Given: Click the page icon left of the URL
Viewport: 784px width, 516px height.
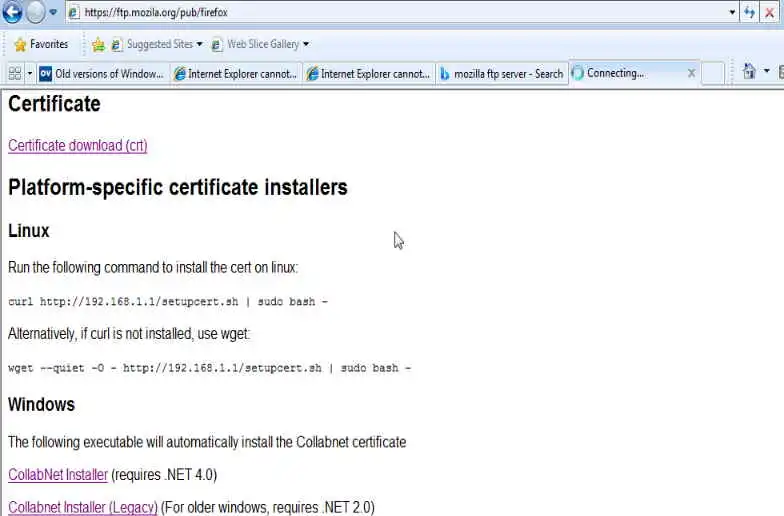Looking at the screenshot, I should (74, 12).
